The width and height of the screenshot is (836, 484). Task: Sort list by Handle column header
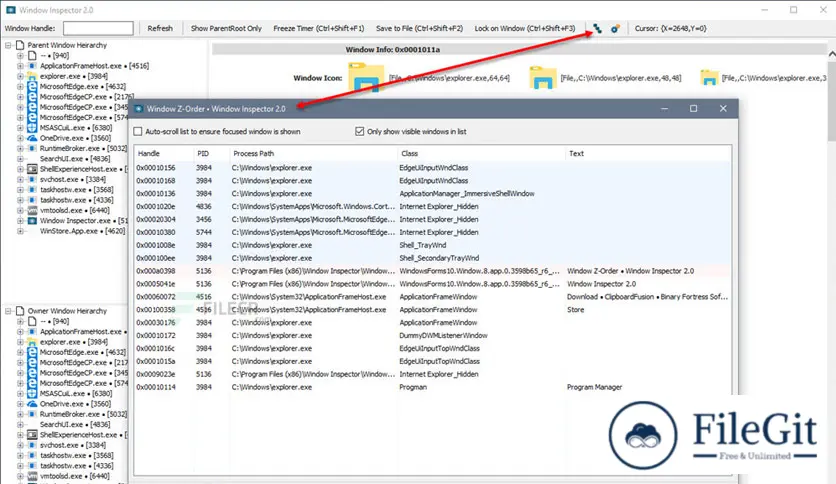tap(164, 154)
